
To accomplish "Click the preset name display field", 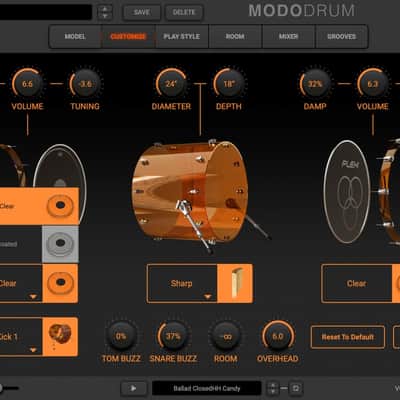I will [46, 12].
